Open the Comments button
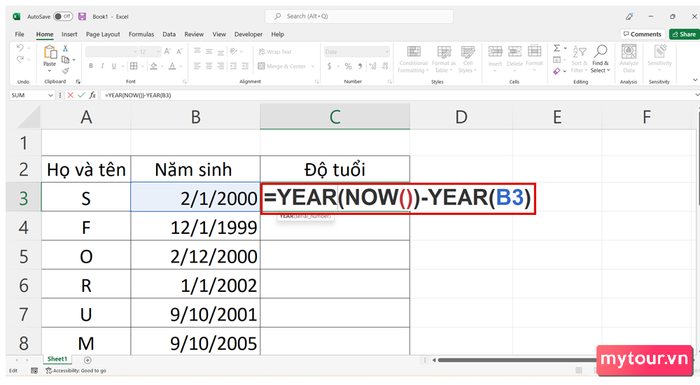Screen dimensions: 700x385 point(642,34)
